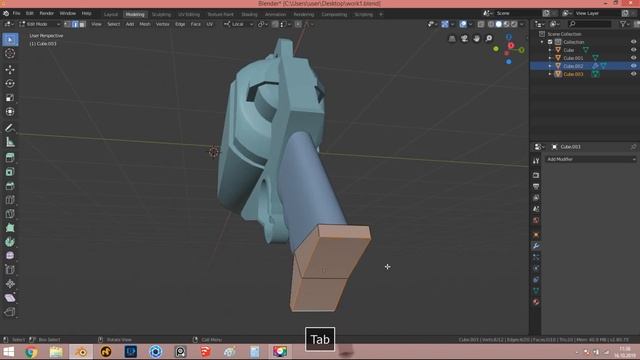Open the Render menu
Viewport: 640px width, 360px height.
click(47, 13)
